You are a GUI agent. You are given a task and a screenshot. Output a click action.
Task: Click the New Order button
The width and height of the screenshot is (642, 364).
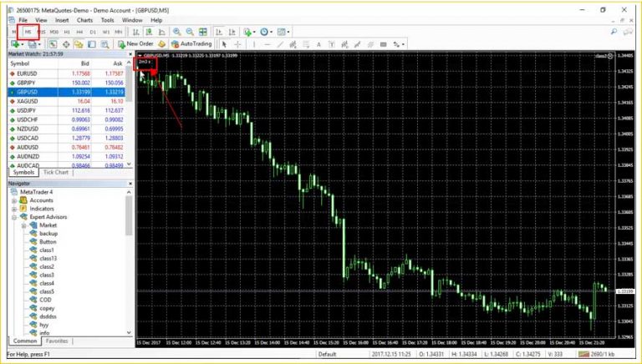point(135,43)
